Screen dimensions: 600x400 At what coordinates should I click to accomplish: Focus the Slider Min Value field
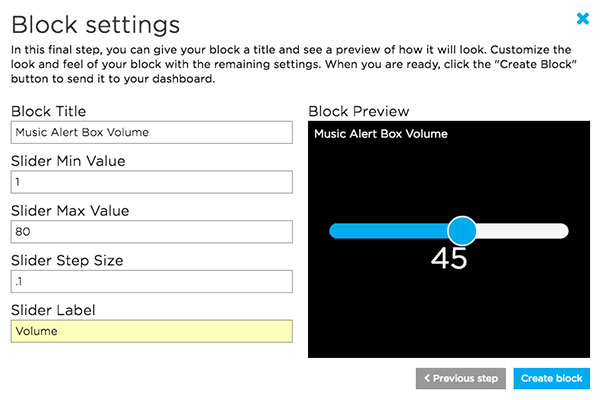[151, 182]
